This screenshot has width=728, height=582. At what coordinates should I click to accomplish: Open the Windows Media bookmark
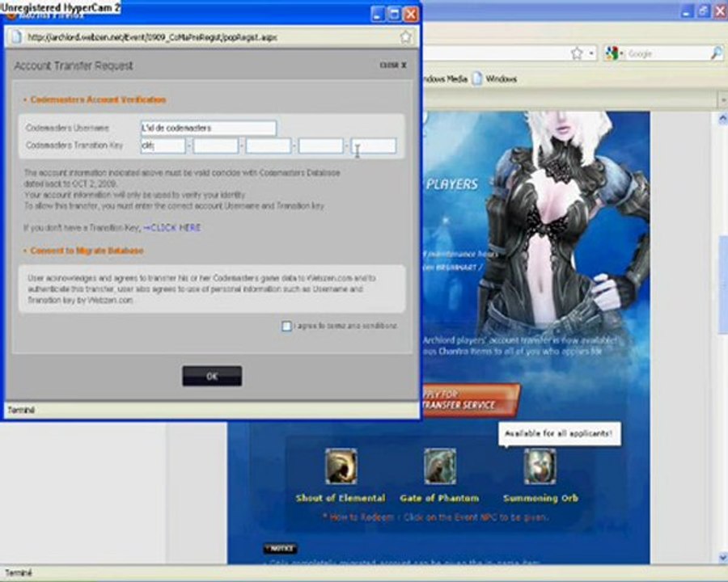click(445, 79)
